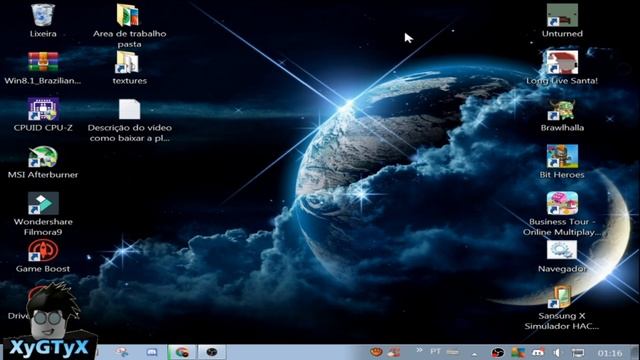Click the black and red round tray icon
The width and height of the screenshot is (640, 360).
tap(498, 353)
